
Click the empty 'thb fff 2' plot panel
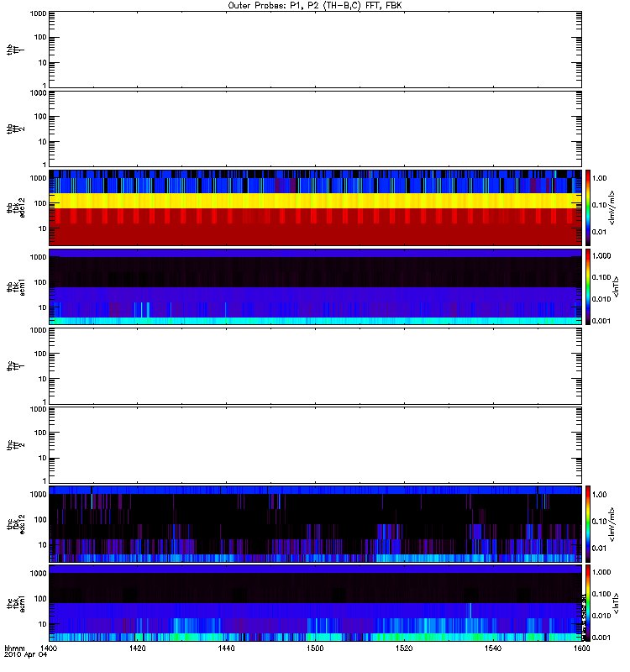point(316,129)
